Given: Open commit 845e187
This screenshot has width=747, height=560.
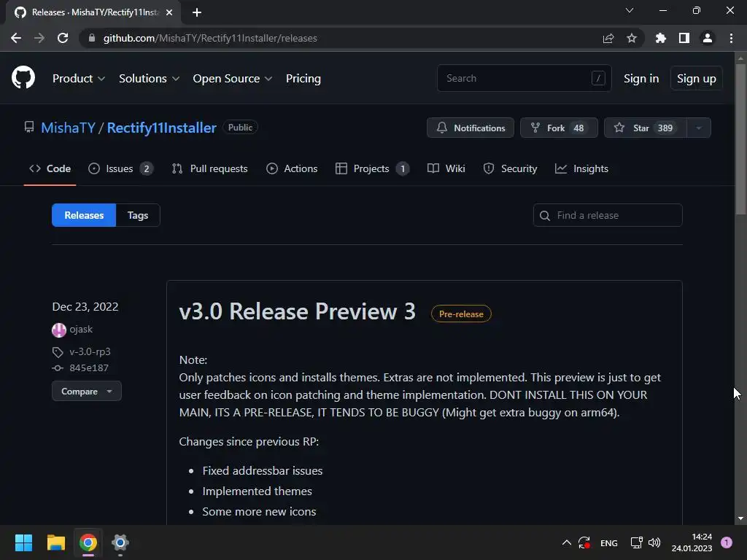Looking at the screenshot, I should click(89, 368).
